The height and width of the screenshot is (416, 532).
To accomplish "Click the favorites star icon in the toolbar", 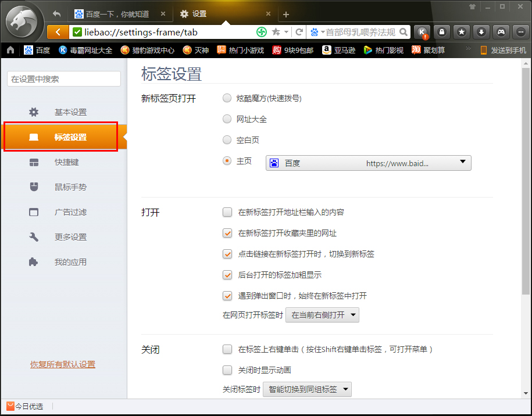I will click(x=462, y=33).
